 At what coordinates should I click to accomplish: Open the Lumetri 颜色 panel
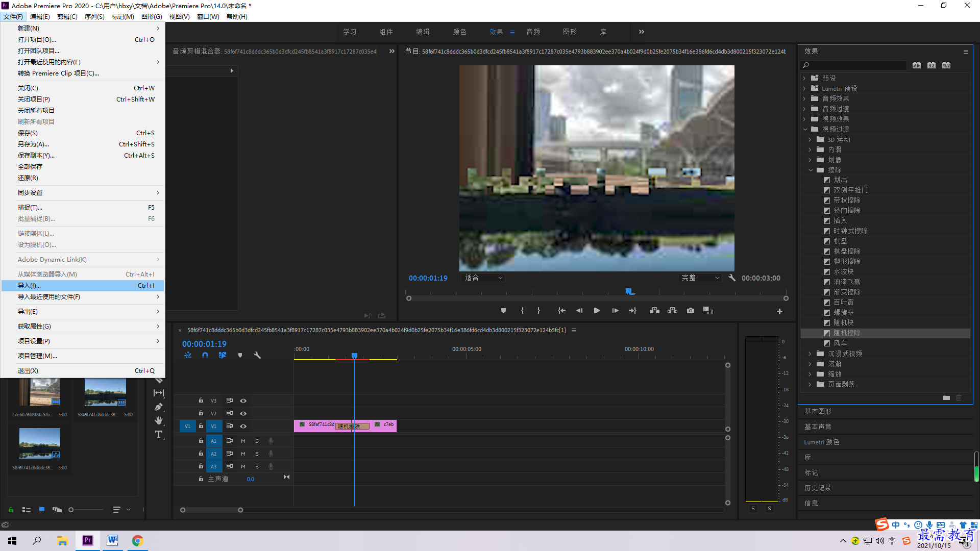click(x=822, y=442)
